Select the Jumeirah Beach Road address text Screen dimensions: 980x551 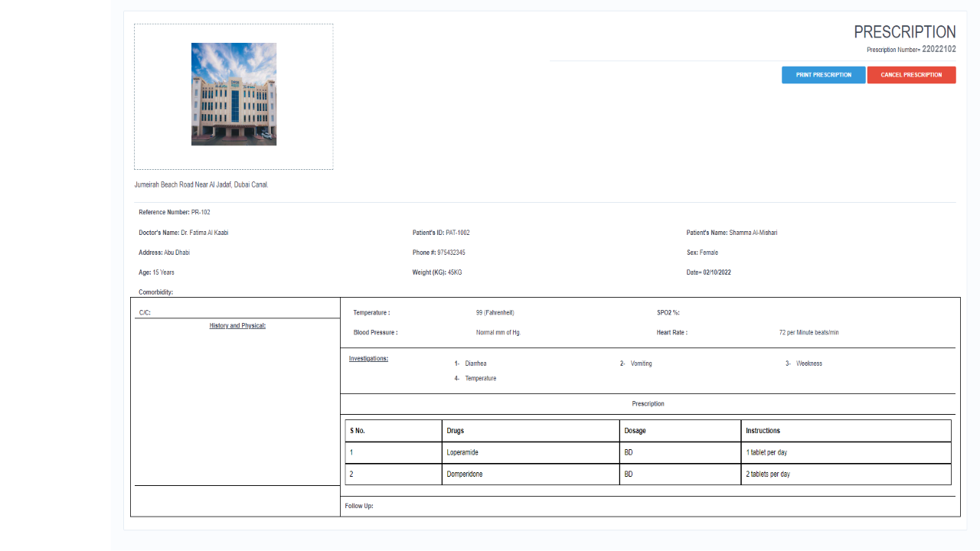[x=201, y=184]
